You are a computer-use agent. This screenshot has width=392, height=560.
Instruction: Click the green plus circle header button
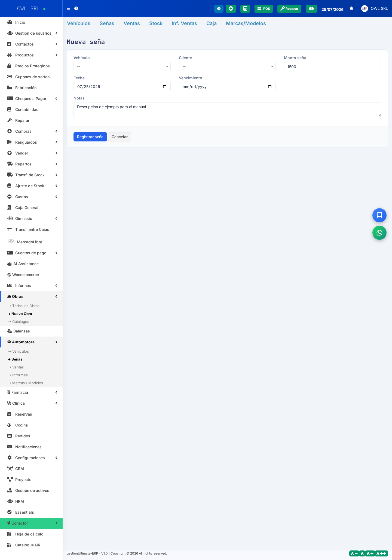click(231, 9)
